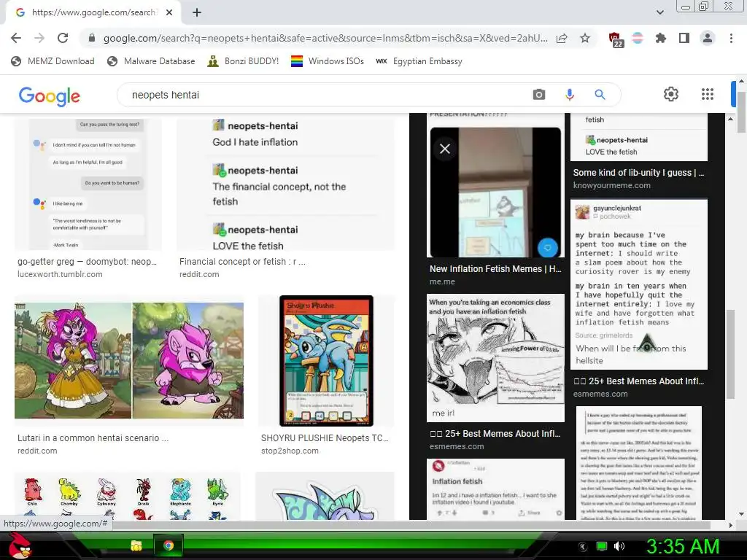The image size is (747, 560).
Task: Open the Shoyru Plushie card thumbnail
Action: [326, 360]
